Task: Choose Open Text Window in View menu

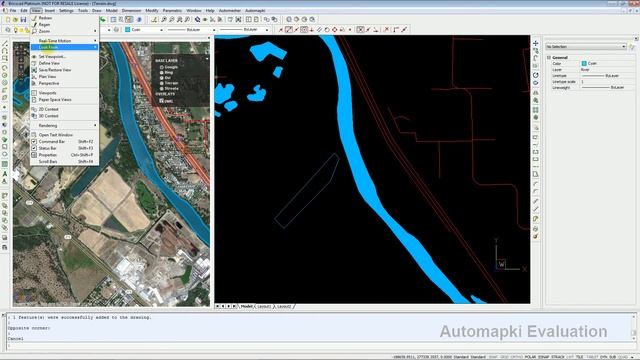Action: tap(64, 135)
